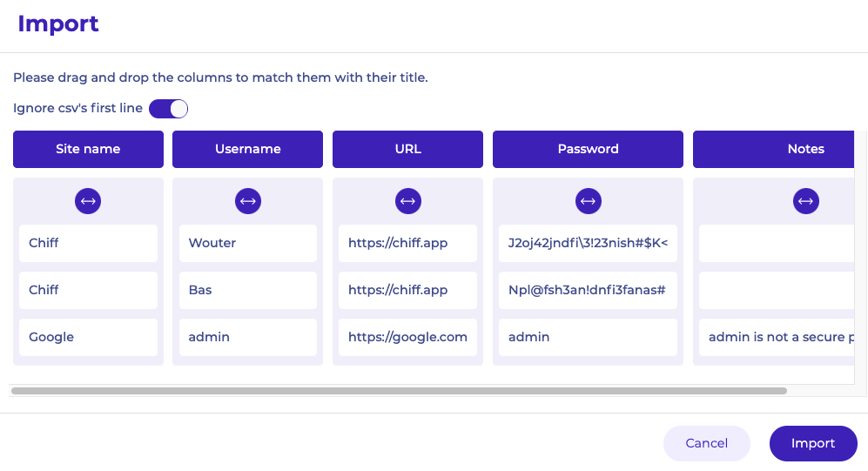868x471 pixels.
Task: Toggle Ignore csv's first line switch
Action: pyautogui.click(x=168, y=109)
